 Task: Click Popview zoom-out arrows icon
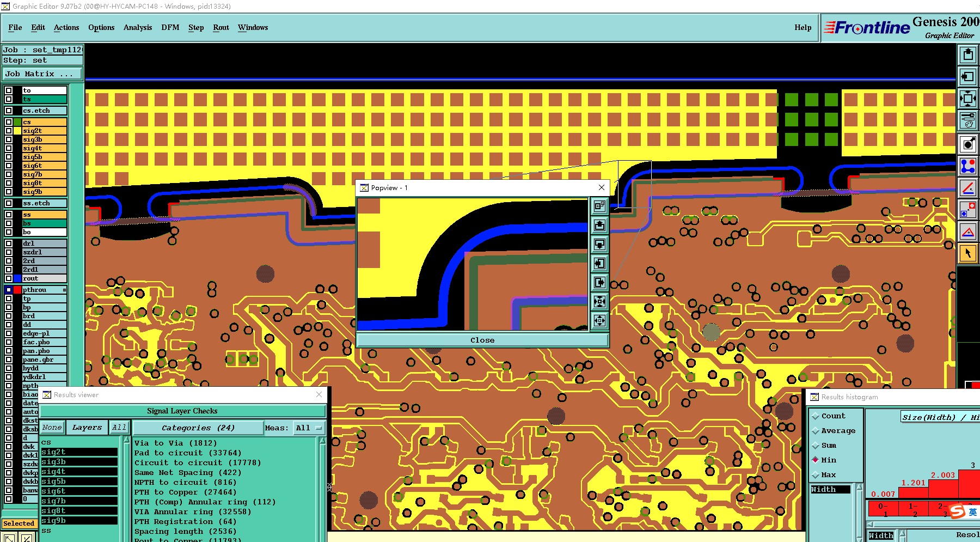pos(599,320)
